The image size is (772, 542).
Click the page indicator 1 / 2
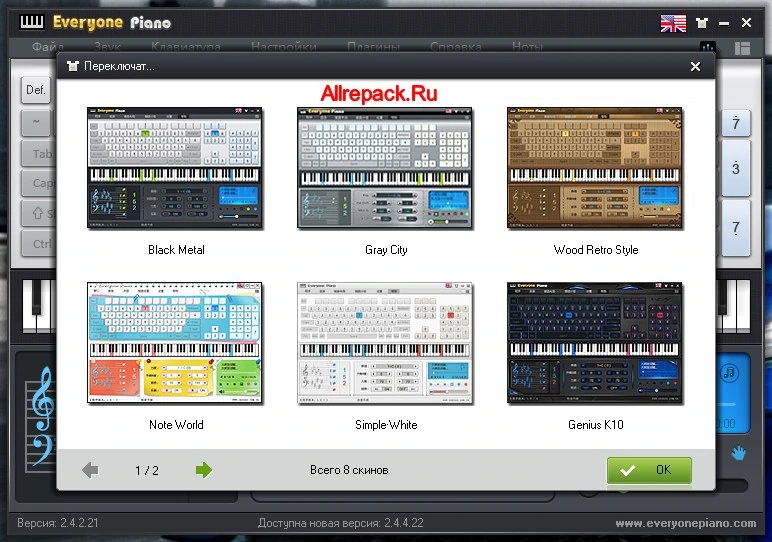[147, 471]
